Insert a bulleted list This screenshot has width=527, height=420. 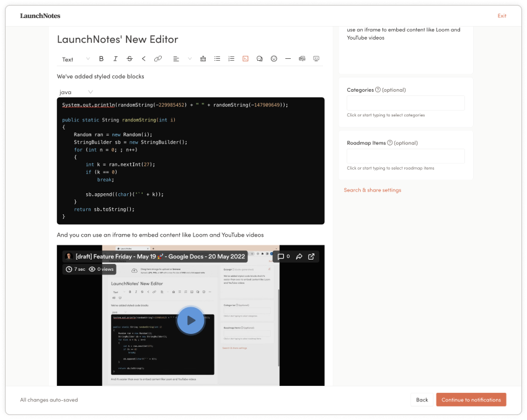217,59
